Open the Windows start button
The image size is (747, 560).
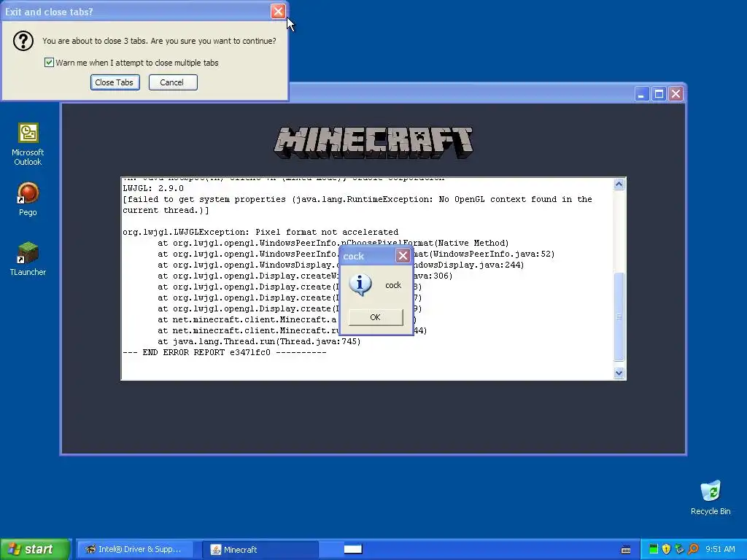pyautogui.click(x=35, y=549)
